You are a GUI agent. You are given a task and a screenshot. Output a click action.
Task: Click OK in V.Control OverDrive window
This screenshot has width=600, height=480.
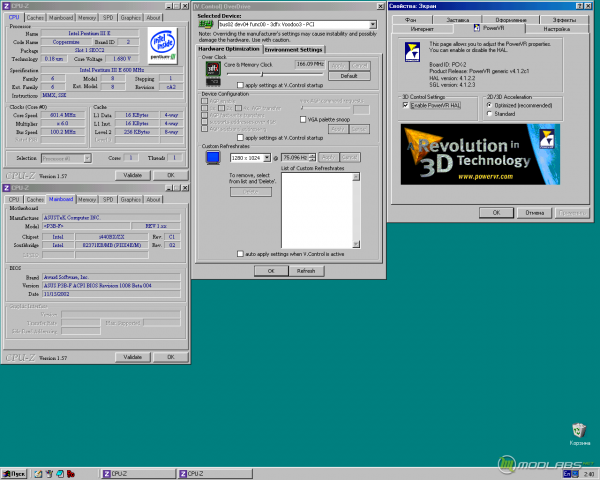point(271,271)
